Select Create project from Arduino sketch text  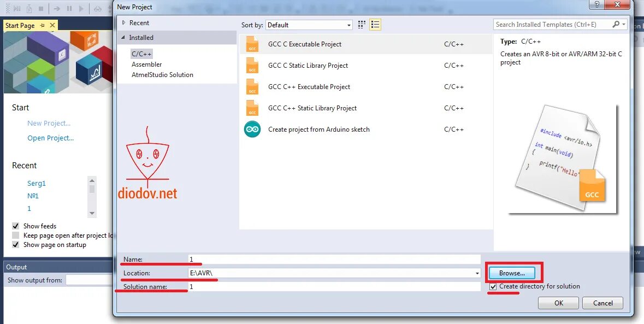pyautogui.click(x=318, y=129)
